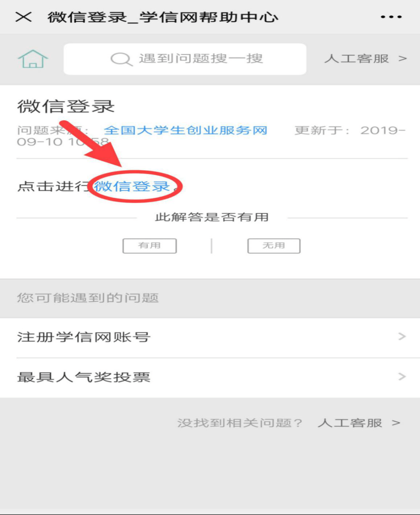Go to help center home icon
Screen dimensions: 420x515
(x=33, y=59)
